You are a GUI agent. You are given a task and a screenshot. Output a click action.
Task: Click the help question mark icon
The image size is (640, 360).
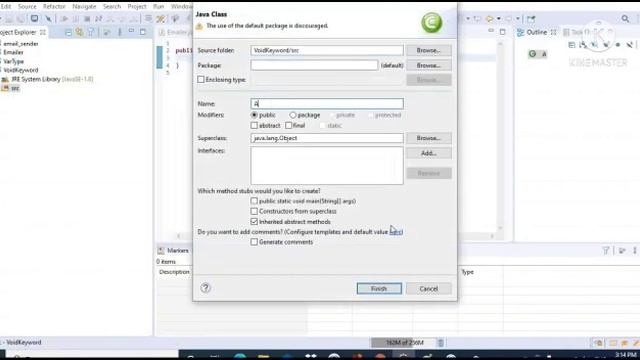(x=205, y=288)
